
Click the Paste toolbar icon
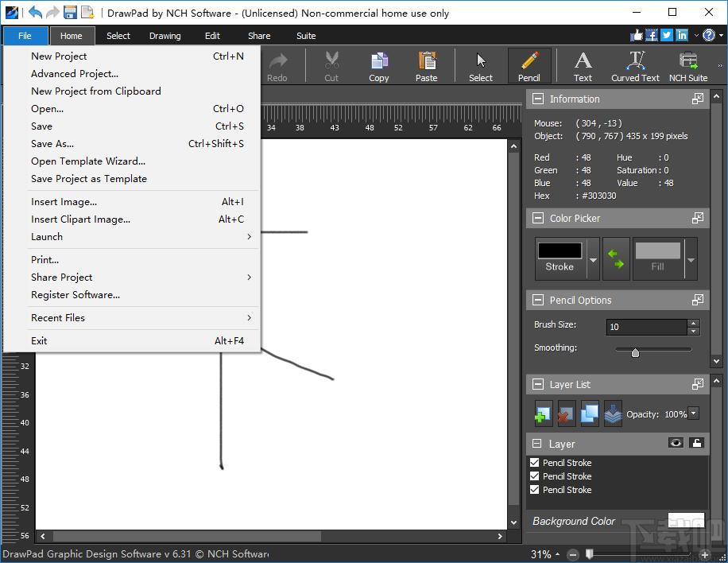tap(426, 66)
